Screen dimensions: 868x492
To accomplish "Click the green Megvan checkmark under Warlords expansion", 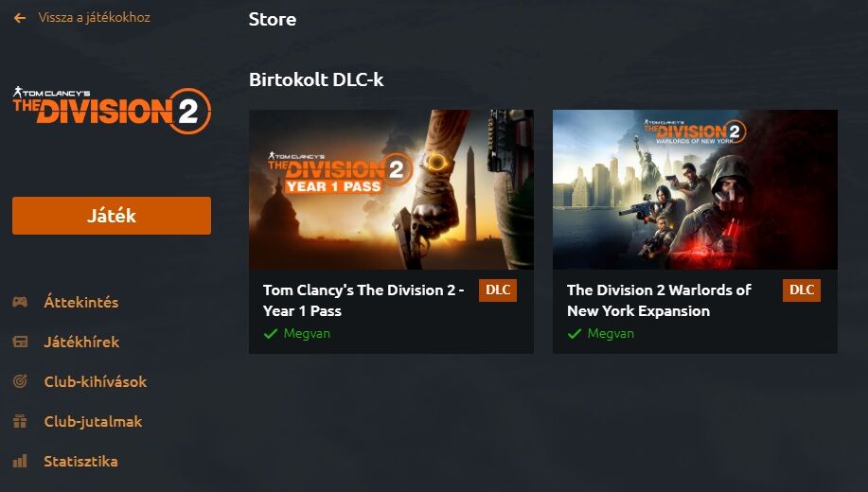I will coord(575,334).
